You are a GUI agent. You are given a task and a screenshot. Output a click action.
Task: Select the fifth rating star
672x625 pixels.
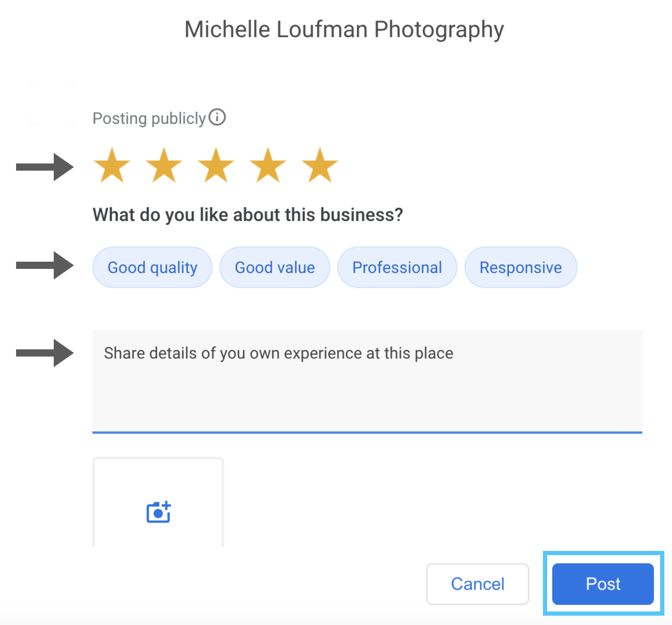pos(320,165)
